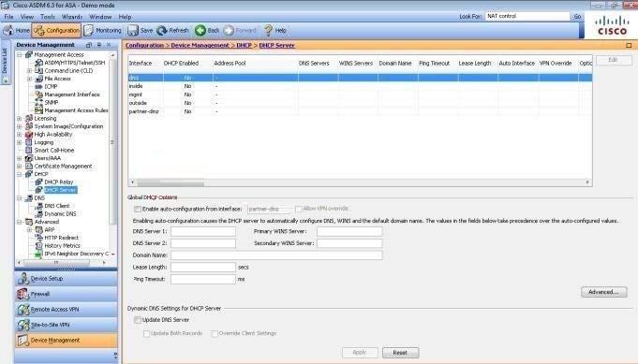Click the Apply button
The image size is (638, 364).
pyautogui.click(x=360, y=353)
